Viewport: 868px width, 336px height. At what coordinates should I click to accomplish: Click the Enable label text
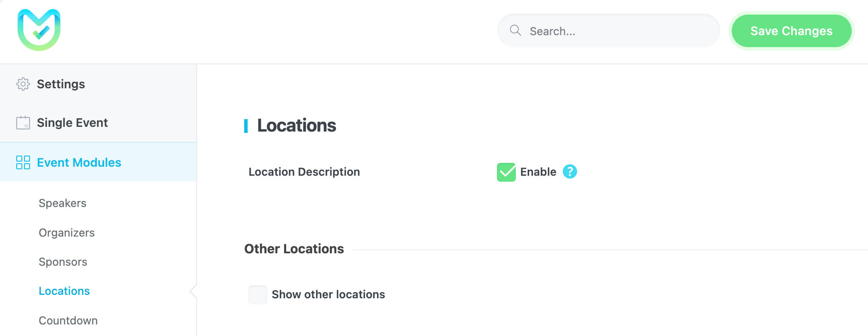coord(538,172)
